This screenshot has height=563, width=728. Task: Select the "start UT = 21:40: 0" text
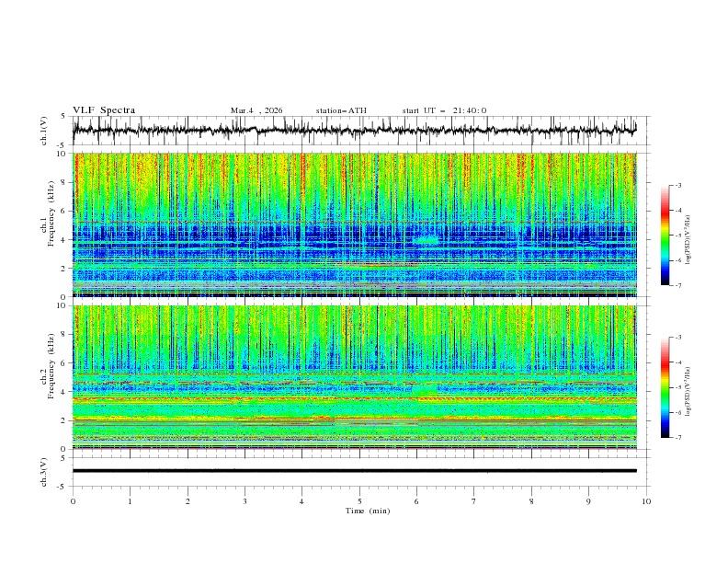(x=444, y=110)
